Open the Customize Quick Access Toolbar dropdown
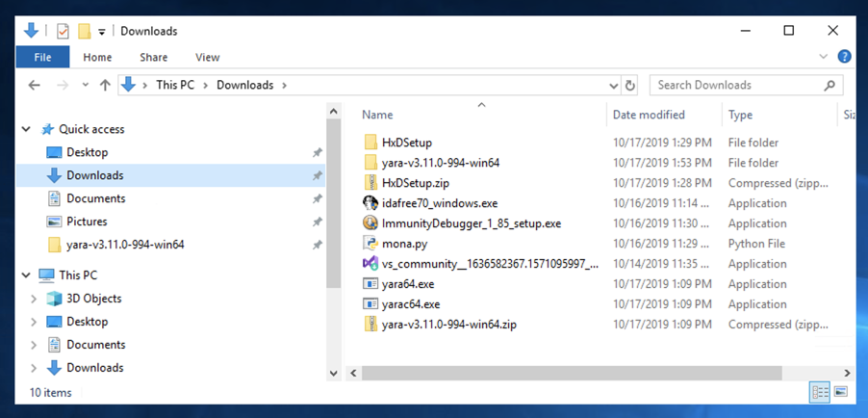 tap(101, 32)
